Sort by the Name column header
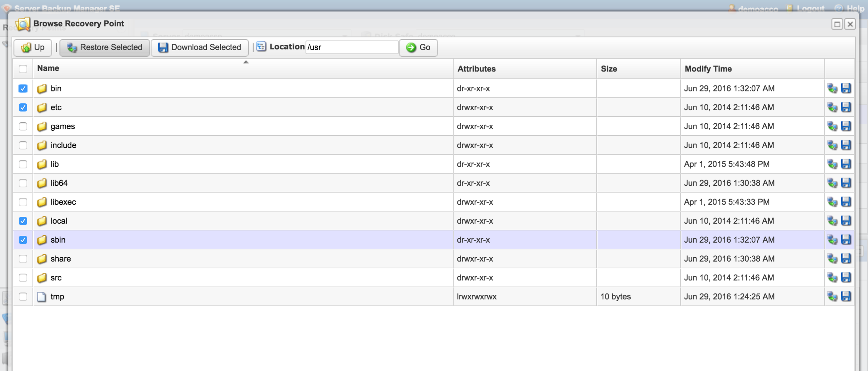Screen dimensions: 868x371 [x=48, y=68]
